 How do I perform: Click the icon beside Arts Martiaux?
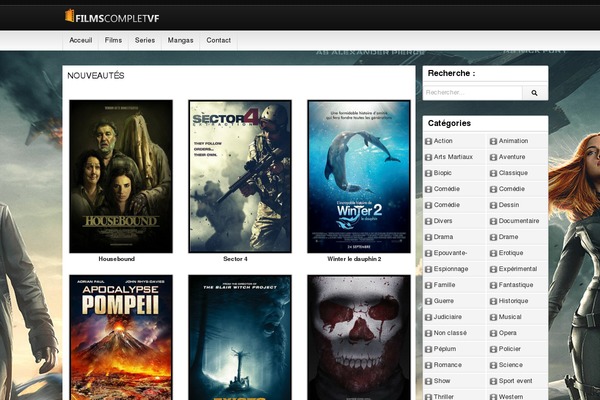coord(429,157)
